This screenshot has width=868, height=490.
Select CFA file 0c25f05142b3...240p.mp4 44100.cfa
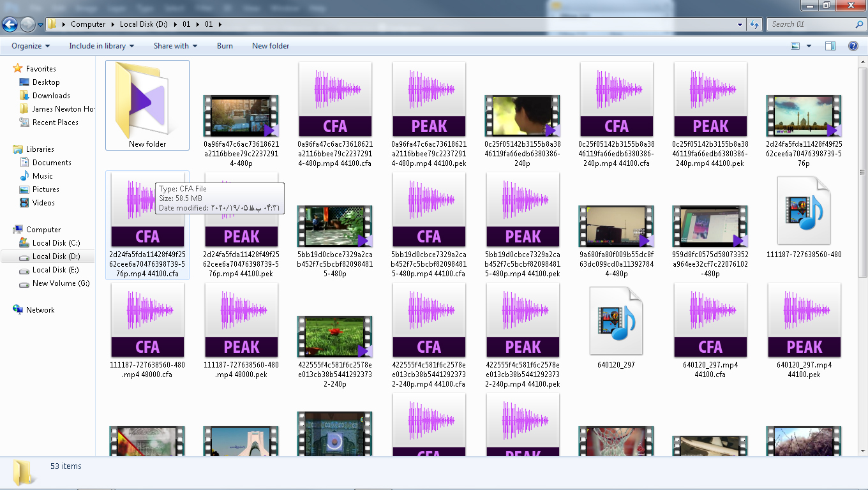pos(617,100)
